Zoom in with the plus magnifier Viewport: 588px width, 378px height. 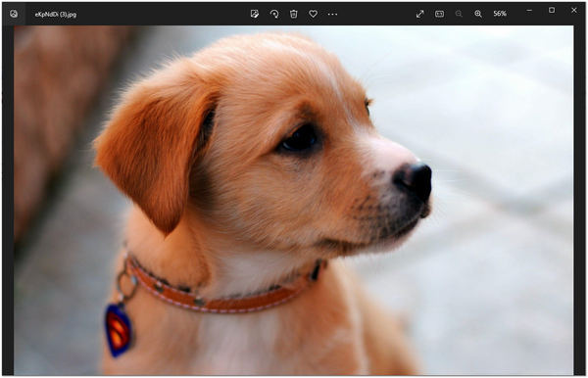(x=478, y=14)
